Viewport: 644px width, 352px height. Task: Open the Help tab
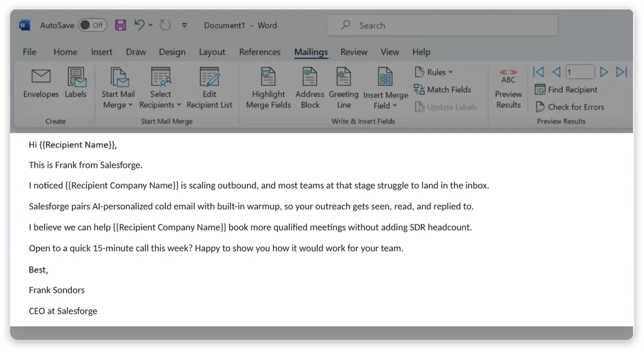(421, 52)
